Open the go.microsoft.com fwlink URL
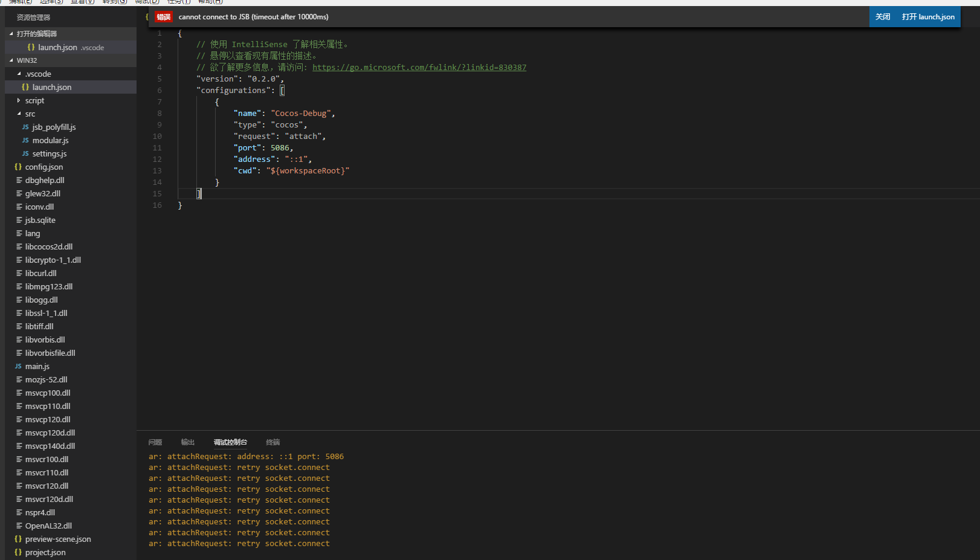 click(419, 68)
